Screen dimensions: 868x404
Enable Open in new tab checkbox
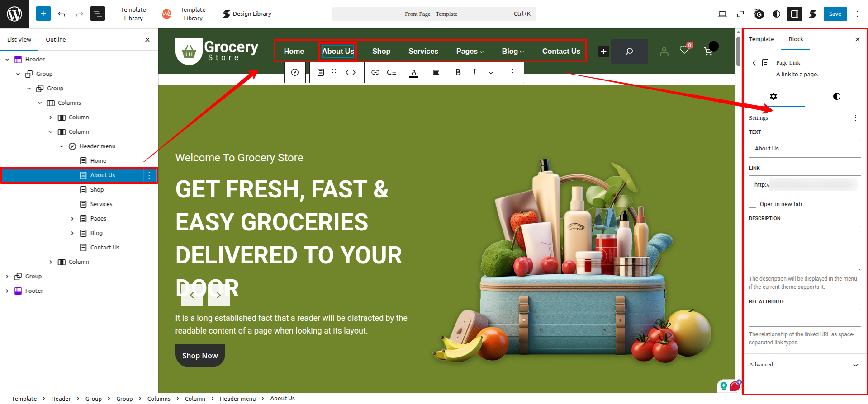pos(753,204)
